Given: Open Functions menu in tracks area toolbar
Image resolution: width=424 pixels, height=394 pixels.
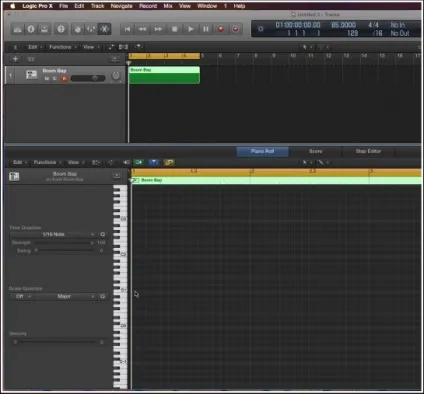Looking at the screenshot, I should [x=62, y=47].
